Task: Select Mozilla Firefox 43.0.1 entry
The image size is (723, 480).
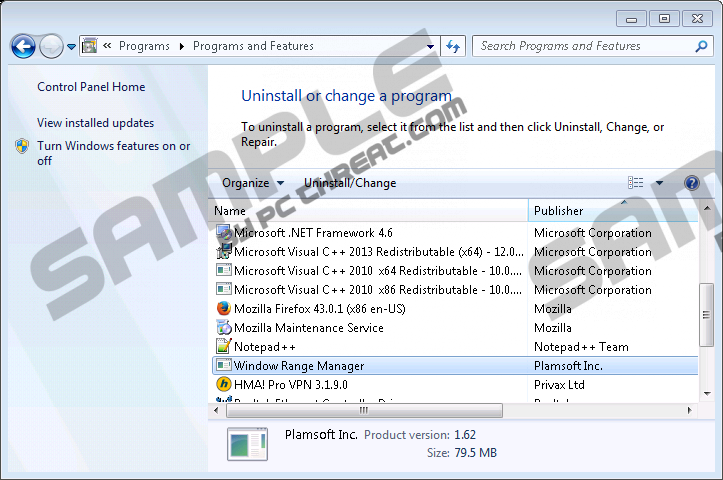Action: pos(320,308)
